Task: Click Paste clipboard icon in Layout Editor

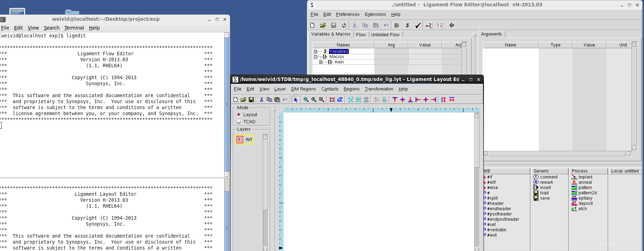Action: pyautogui.click(x=277, y=100)
